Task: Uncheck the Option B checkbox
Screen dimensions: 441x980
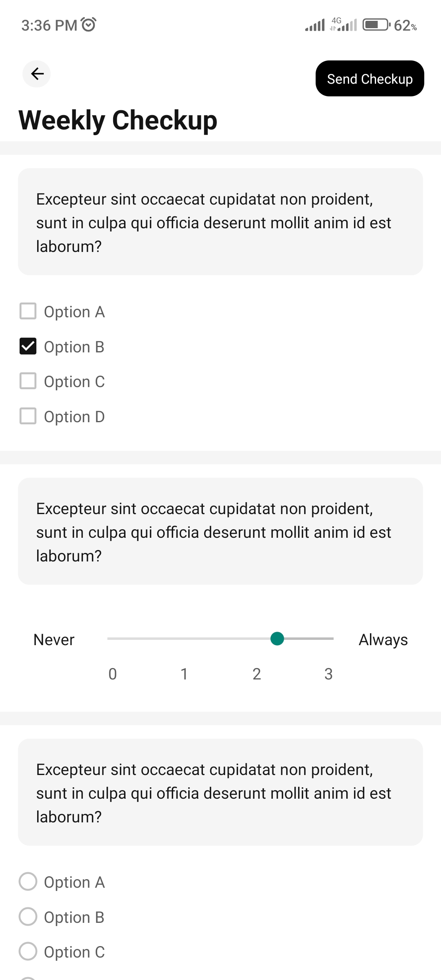Action: tap(28, 346)
